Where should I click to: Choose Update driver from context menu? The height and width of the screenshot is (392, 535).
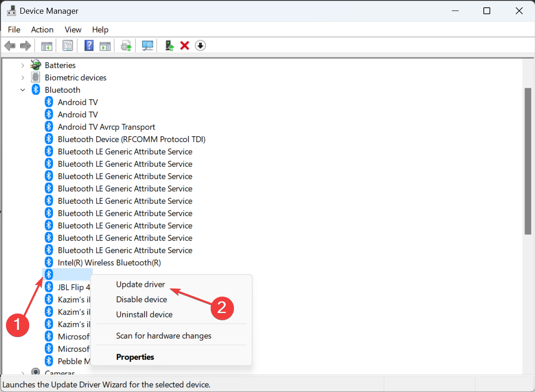(141, 284)
